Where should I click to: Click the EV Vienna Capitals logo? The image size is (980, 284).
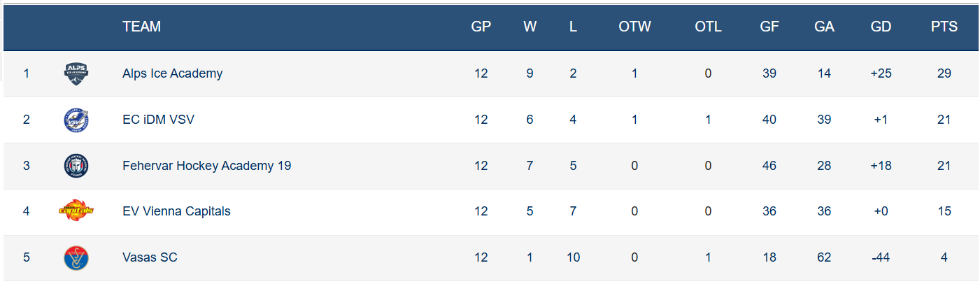[x=76, y=211]
